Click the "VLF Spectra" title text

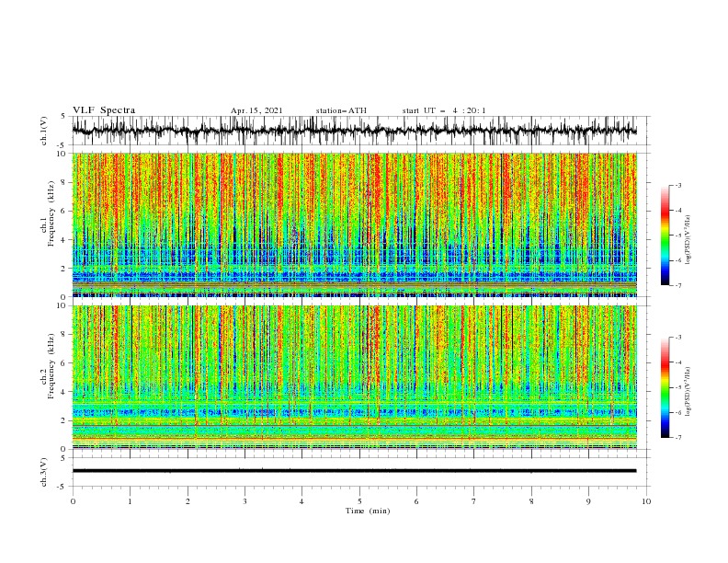(104, 110)
